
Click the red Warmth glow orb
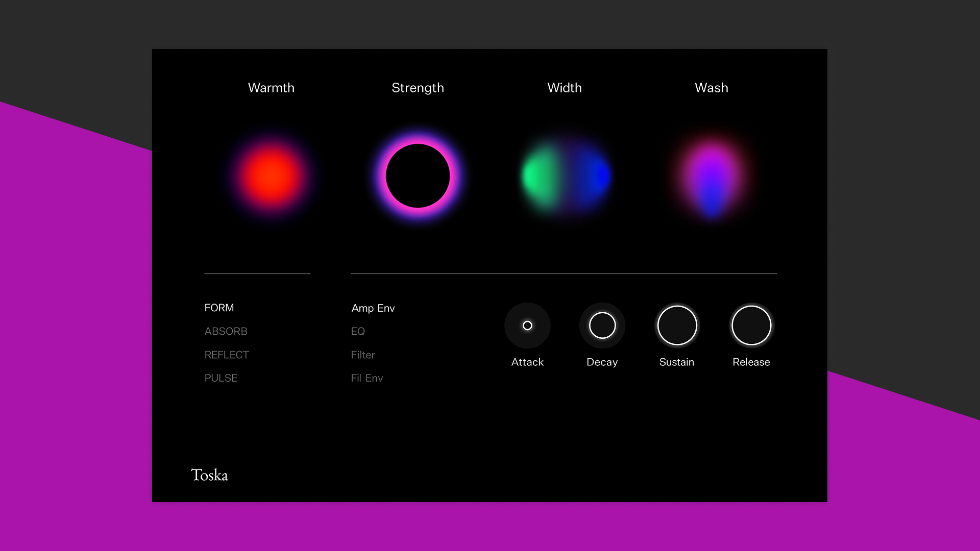pos(271,176)
